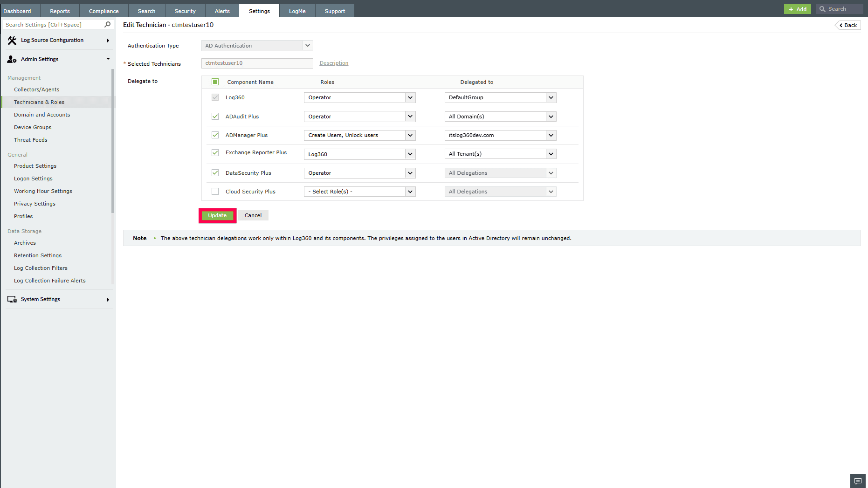
Task: Open the itslog360dev.com delegated-to dropdown
Action: [500, 135]
